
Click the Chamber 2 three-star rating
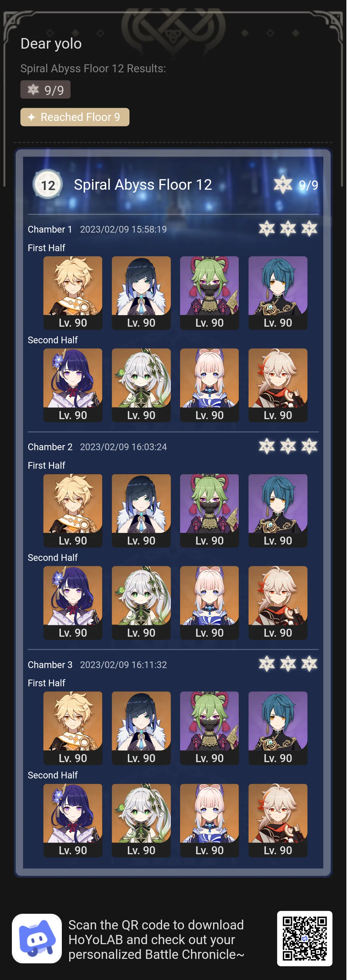click(x=288, y=446)
